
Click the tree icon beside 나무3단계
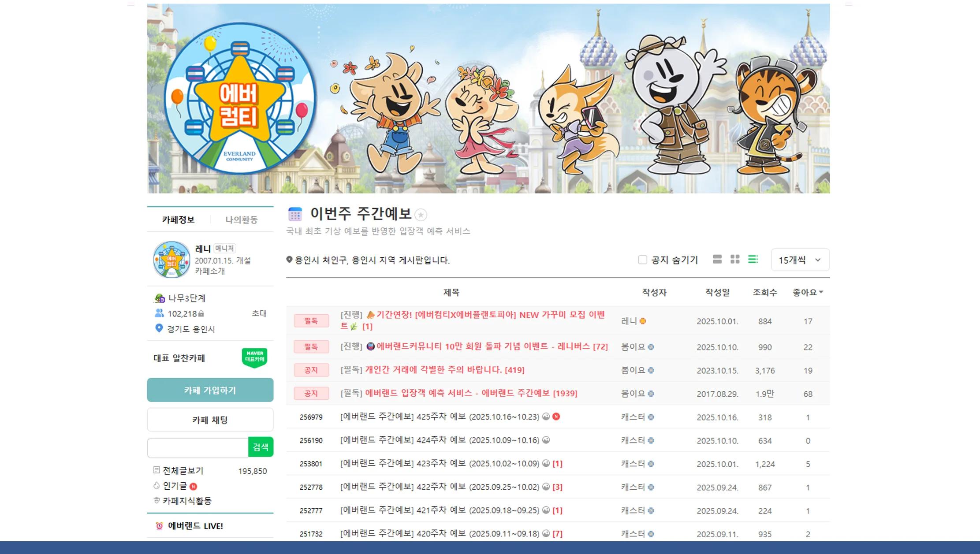[160, 298]
